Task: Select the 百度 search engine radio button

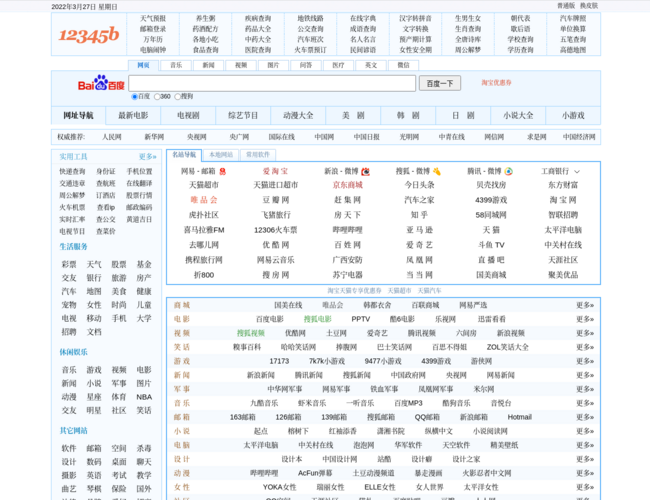Action: 134,97
